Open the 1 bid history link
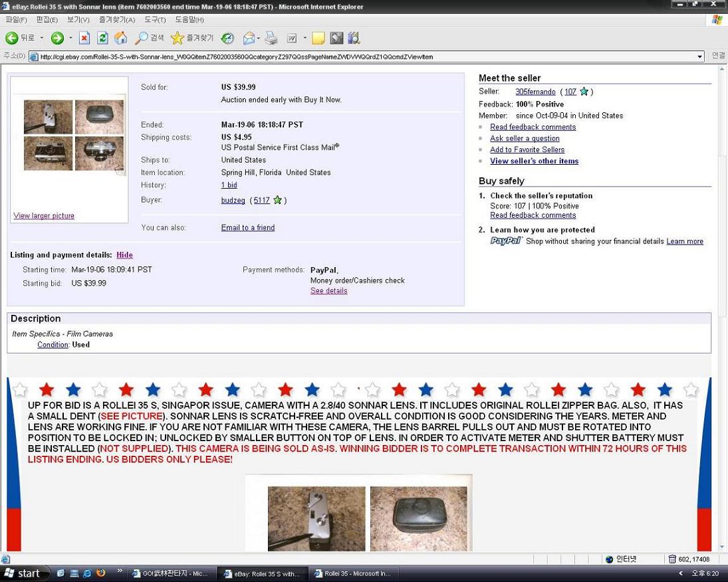The width and height of the screenshot is (728, 582). tap(229, 185)
